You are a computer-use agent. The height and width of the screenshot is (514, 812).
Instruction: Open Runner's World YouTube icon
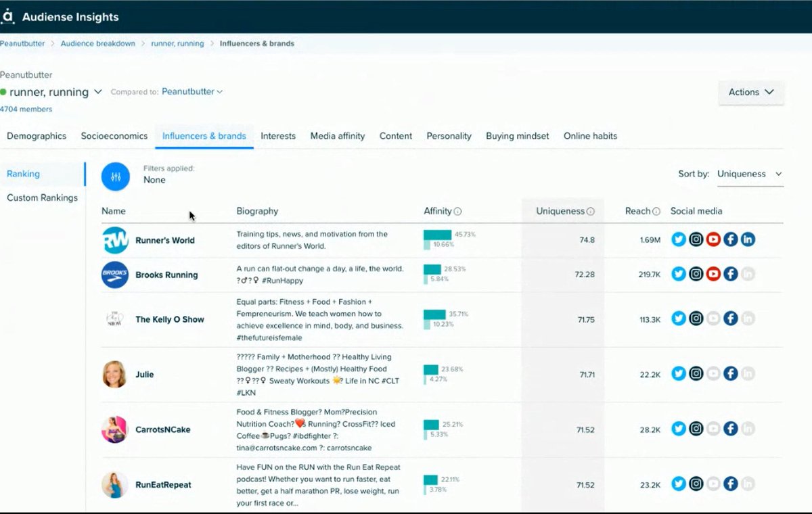[713, 239]
